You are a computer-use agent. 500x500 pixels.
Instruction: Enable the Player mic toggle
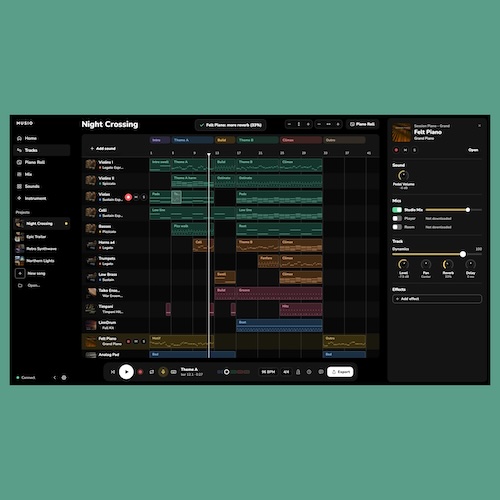coord(397,219)
